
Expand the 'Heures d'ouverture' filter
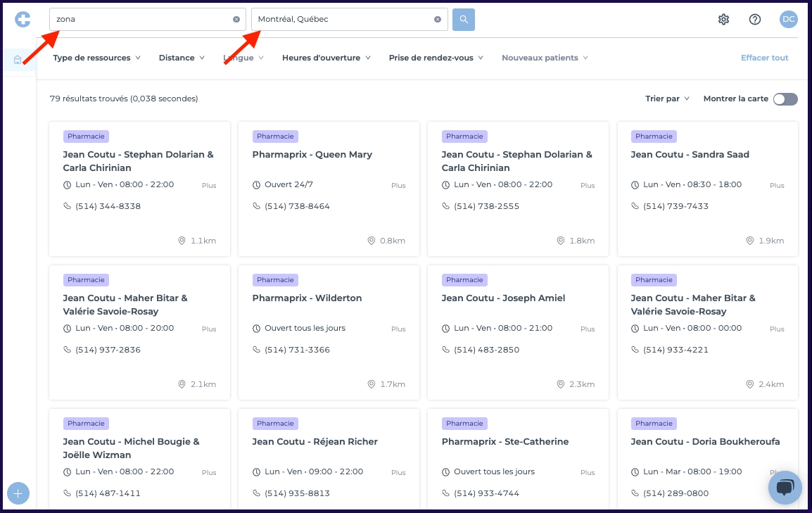pos(326,58)
